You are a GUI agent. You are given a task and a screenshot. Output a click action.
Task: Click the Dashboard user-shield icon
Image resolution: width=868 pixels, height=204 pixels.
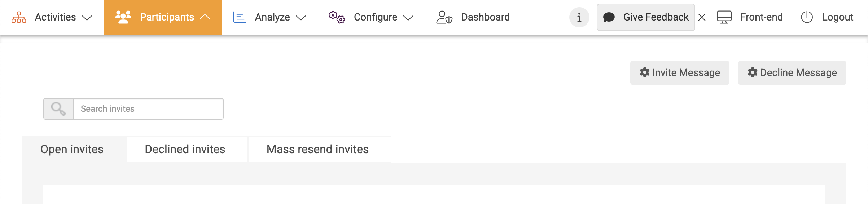pyautogui.click(x=444, y=17)
